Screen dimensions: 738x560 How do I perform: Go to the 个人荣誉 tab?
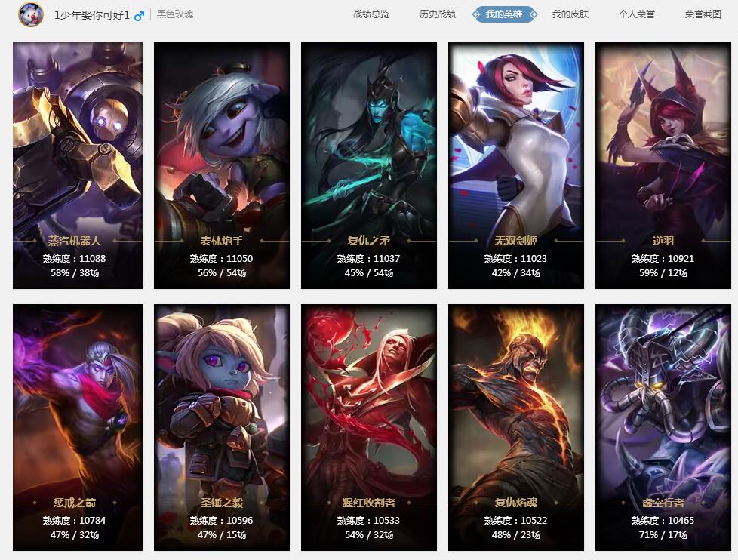(637, 14)
